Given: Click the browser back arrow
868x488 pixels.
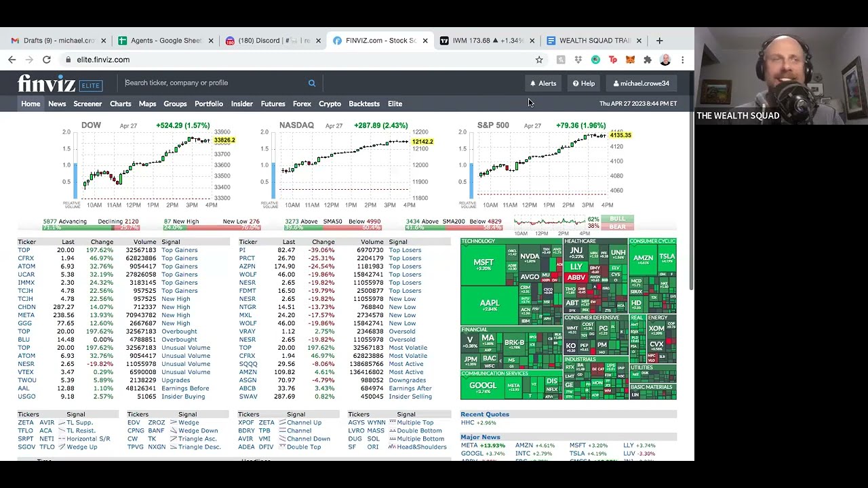Looking at the screenshot, I should [12, 60].
